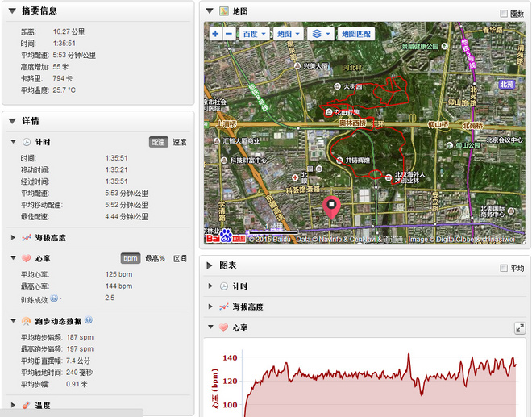532x417 pixels.
Task: Enable the 平均 average checkbox
Action: pyautogui.click(x=505, y=268)
